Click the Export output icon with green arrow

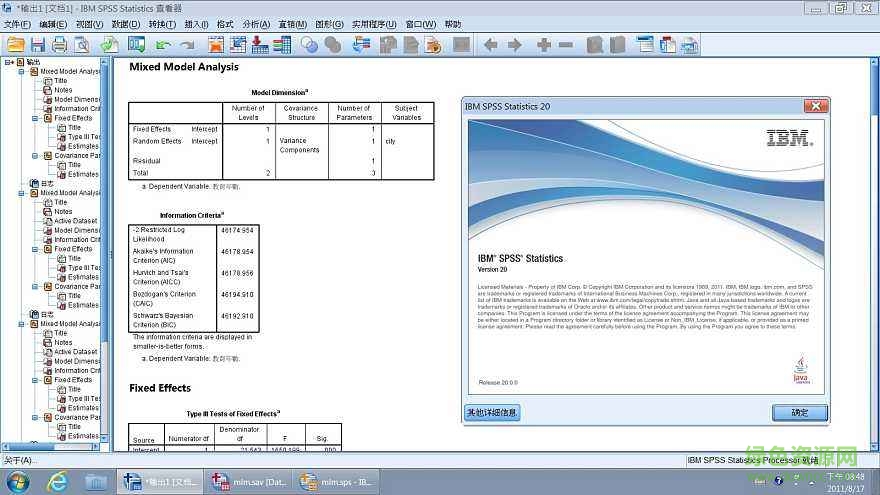(109, 45)
